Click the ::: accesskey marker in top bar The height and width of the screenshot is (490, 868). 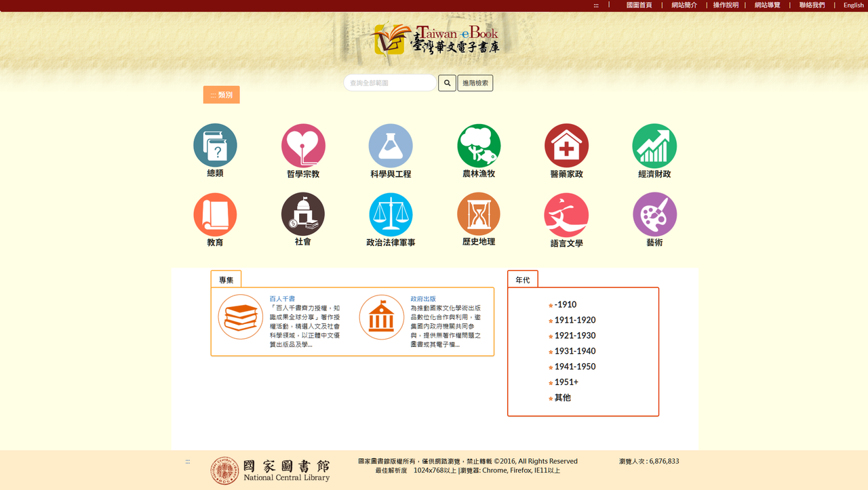point(596,5)
